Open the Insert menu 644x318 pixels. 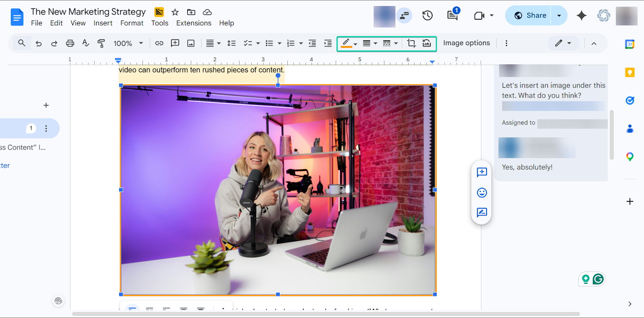pyautogui.click(x=103, y=23)
